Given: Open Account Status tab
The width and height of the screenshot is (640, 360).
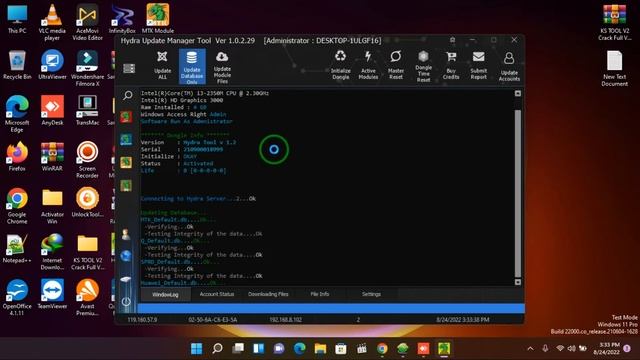Looking at the screenshot, I should click(217, 294).
